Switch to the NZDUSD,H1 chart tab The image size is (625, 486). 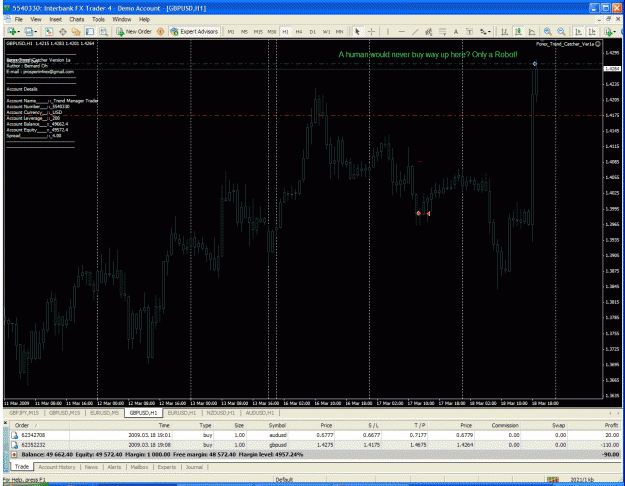point(221,413)
